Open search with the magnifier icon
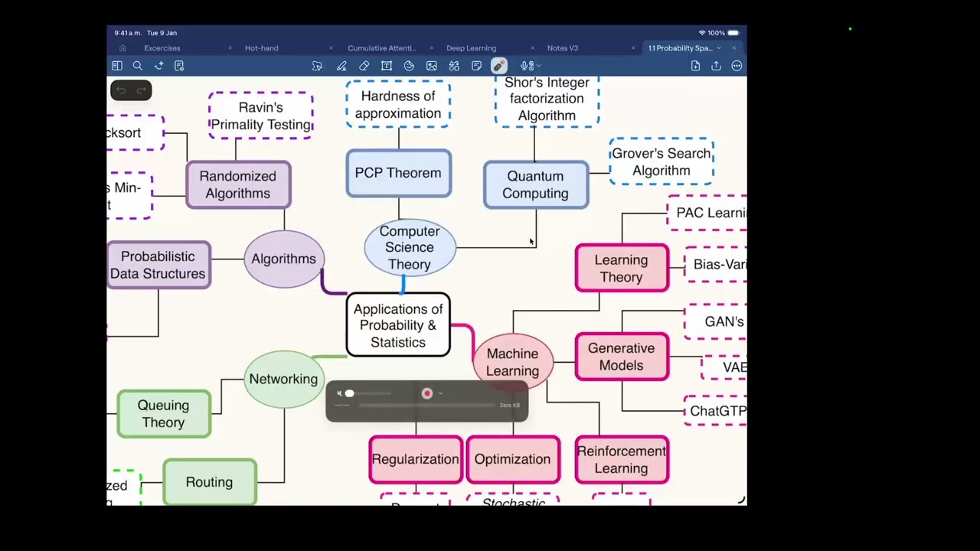The image size is (980, 551). 138,66
